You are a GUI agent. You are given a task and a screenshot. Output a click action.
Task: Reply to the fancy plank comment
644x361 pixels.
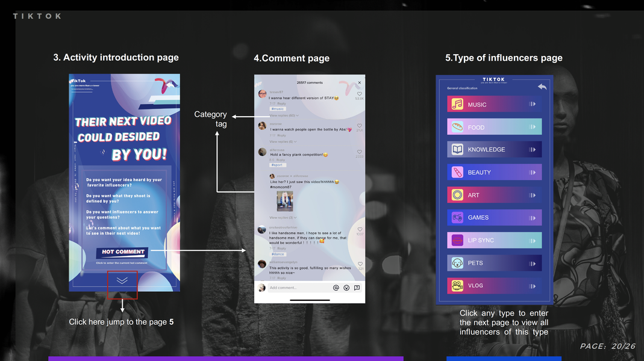[x=281, y=160]
